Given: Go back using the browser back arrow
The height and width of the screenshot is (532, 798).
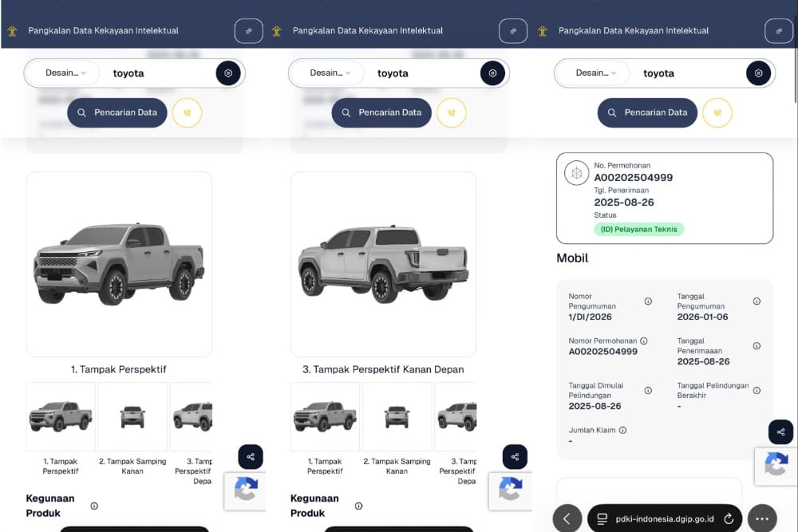Looking at the screenshot, I should pos(567,518).
